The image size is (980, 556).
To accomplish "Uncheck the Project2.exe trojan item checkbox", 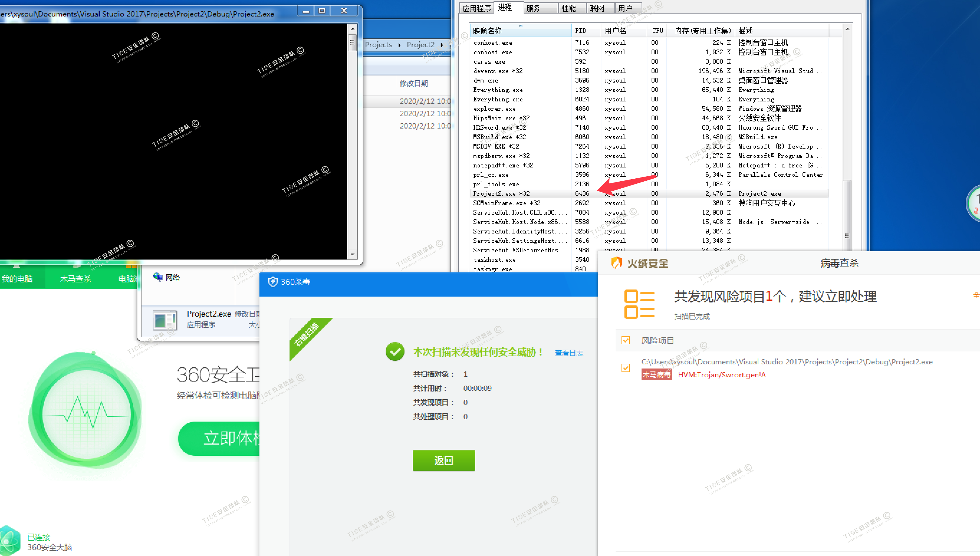I will pyautogui.click(x=625, y=368).
